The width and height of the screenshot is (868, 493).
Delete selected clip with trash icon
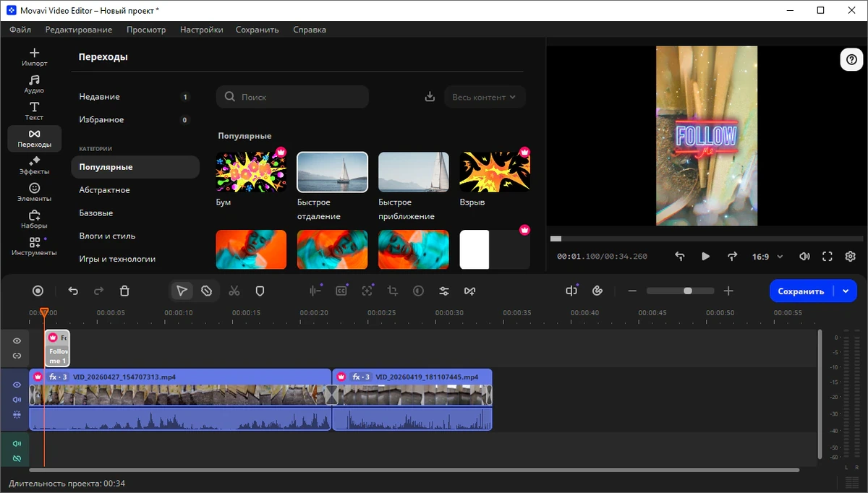(124, 291)
